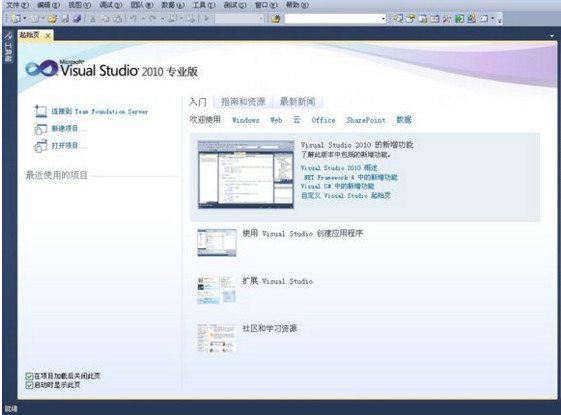The width and height of the screenshot is (561, 415).
Task: Open the 文件 menu
Action: click(x=18, y=5)
